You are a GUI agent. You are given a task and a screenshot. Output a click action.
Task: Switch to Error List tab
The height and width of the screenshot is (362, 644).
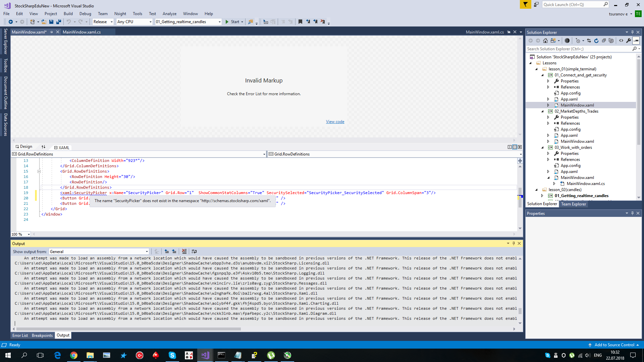[x=20, y=336]
